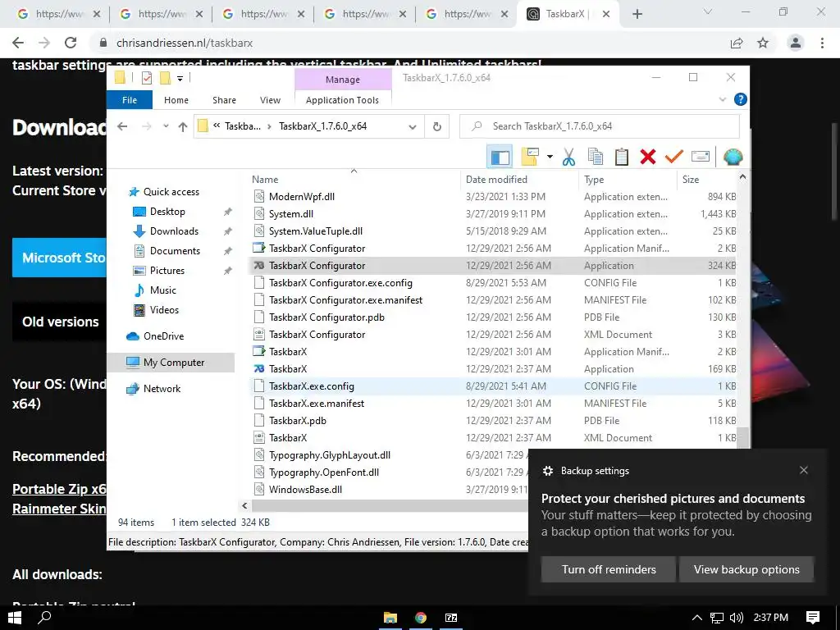Open Chrome's three-dot menu

822,43
